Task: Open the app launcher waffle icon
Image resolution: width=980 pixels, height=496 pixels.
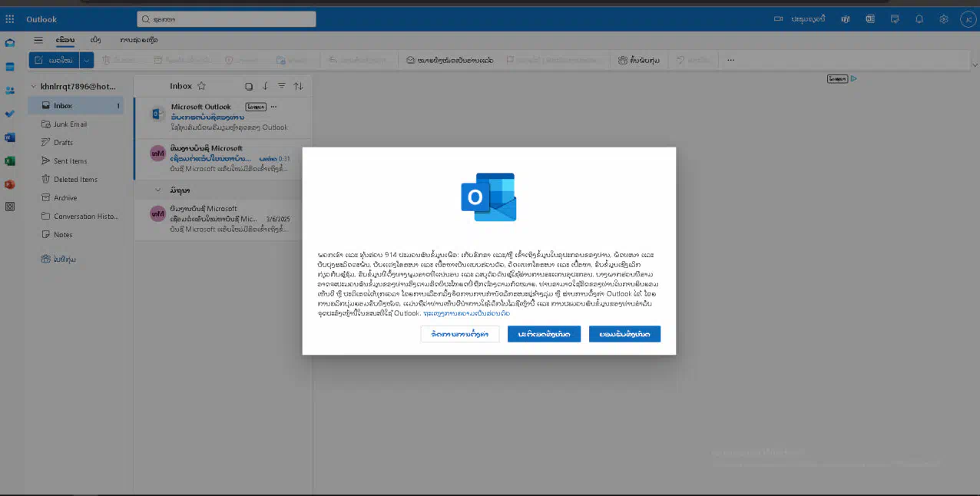Action: pos(10,19)
